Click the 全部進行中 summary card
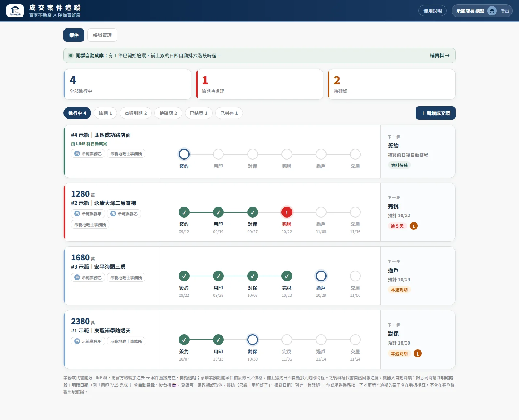 tap(127, 84)
